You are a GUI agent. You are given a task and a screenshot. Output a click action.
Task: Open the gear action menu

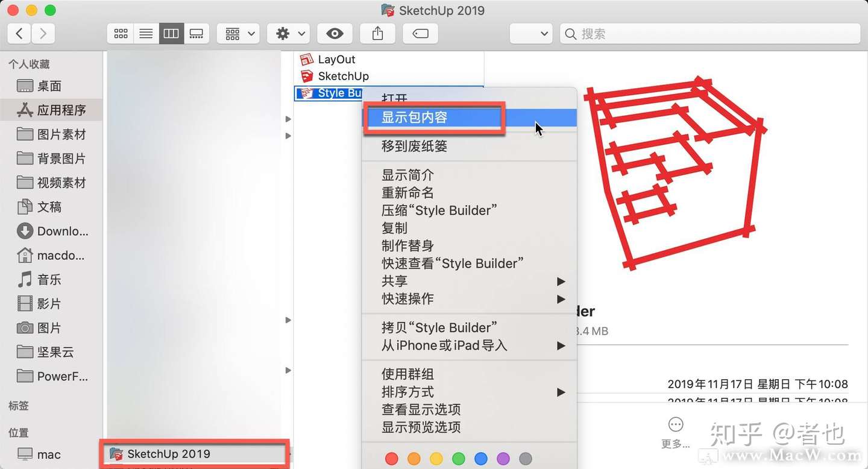click(289, 34)
